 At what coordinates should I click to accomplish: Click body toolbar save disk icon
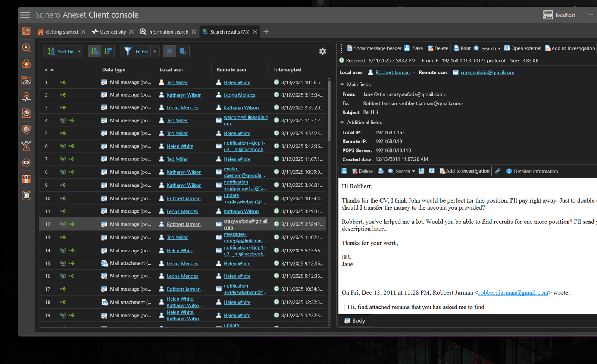pyautogui.click(x=344, y=171)
